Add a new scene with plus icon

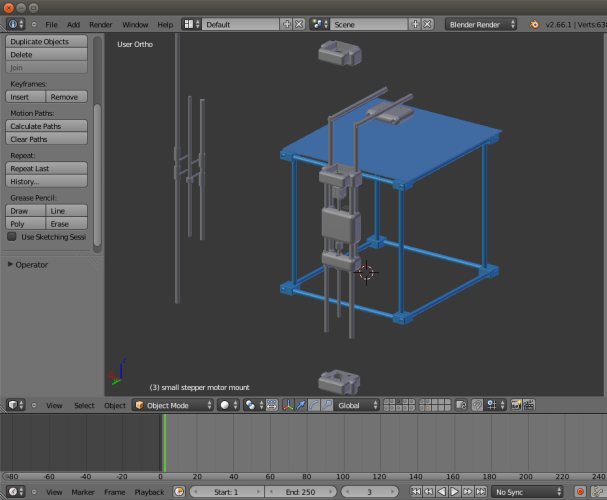tap(415, 24)
